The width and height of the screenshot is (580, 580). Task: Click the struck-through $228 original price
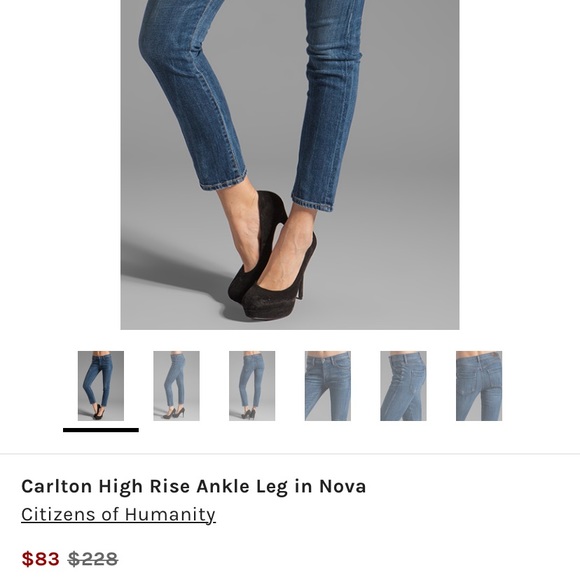[x=93, y=559]
